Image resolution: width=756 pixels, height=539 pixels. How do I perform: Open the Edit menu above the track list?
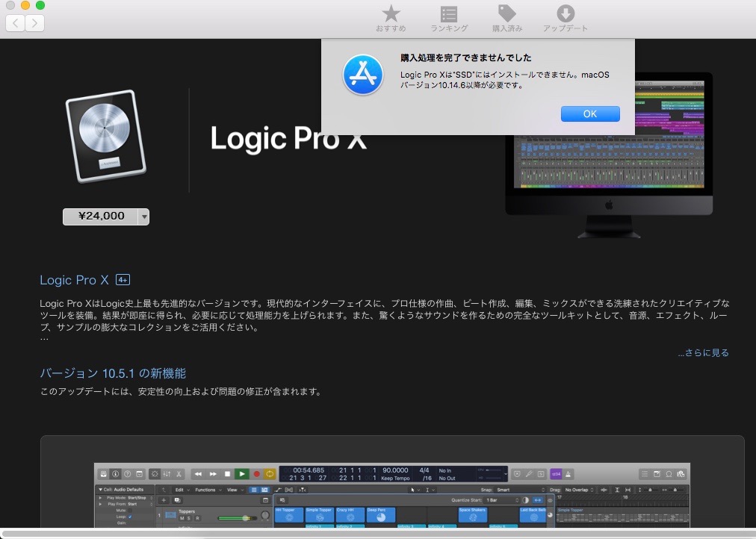click(x=180, y=490)
